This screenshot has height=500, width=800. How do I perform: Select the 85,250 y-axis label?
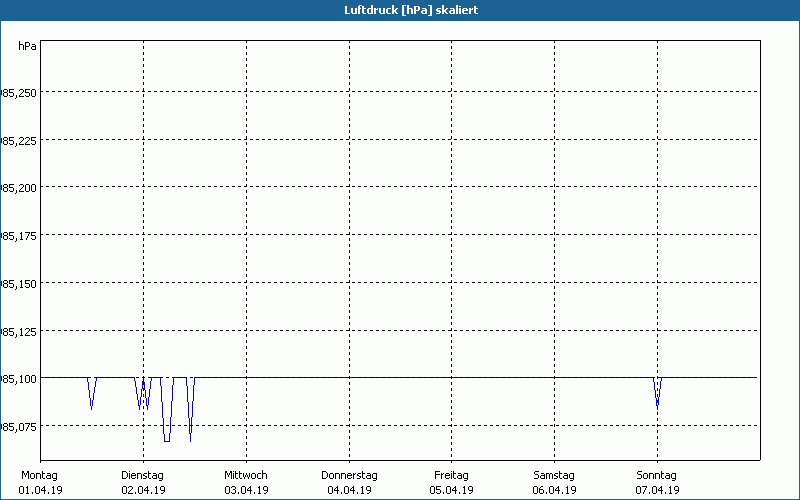coord(19,93)
